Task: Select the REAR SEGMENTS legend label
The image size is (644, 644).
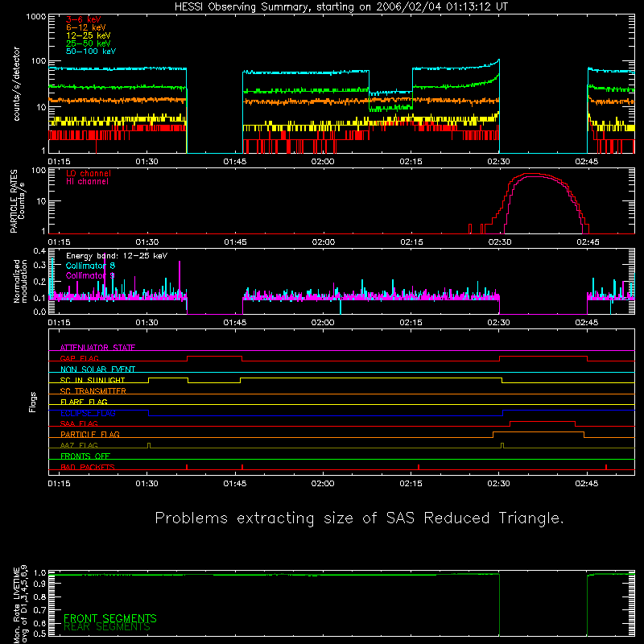Action: click(107, 626)
